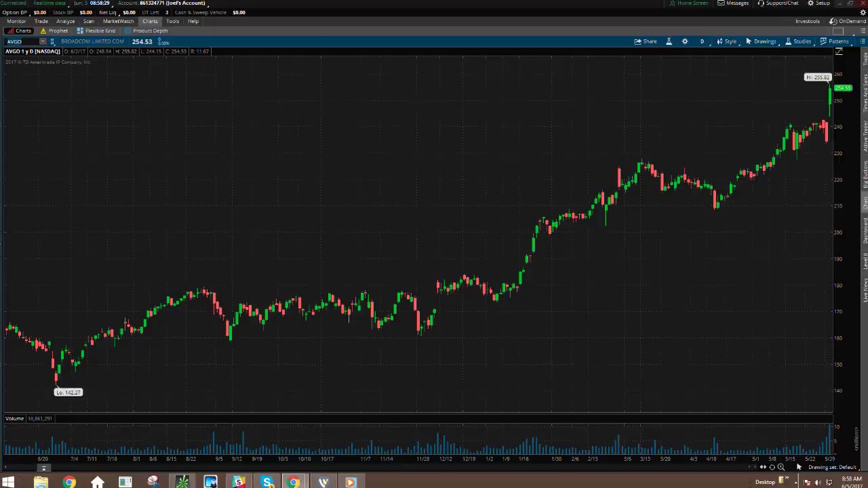This screenshot has width=868, height=488.
Task: Open the MarketWatch tab
Action: 119,21
